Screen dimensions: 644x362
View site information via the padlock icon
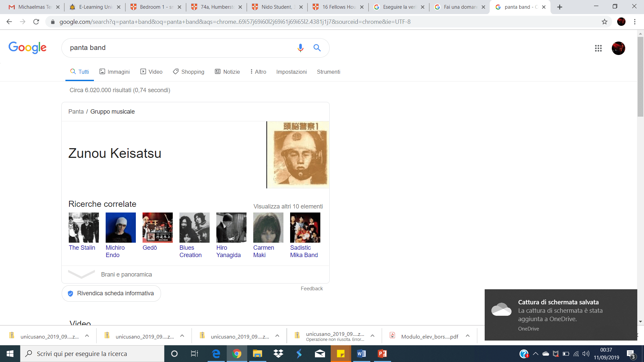tap(53, 22)
